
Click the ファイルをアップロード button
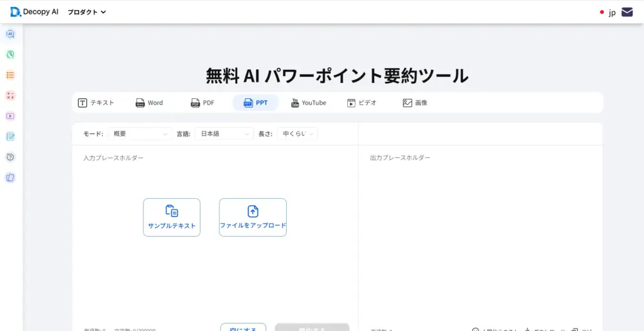point(253,217)
